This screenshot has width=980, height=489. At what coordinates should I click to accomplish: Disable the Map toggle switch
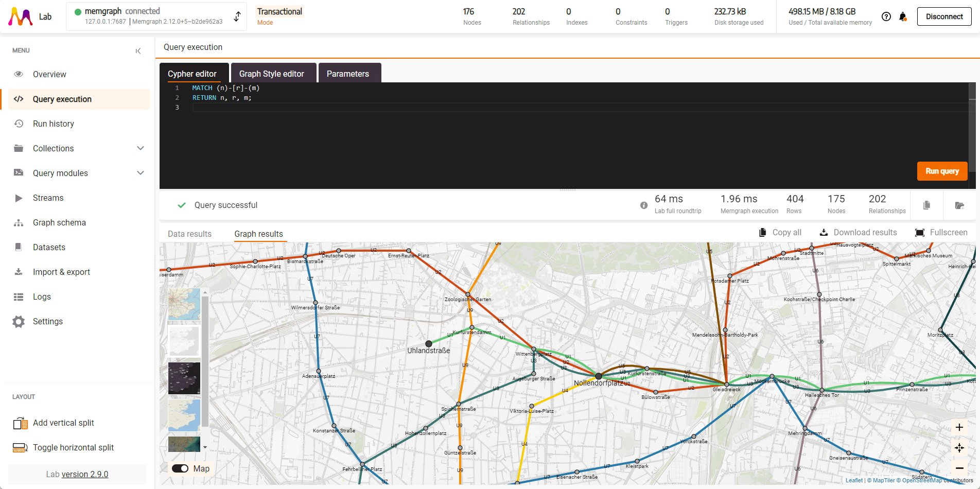point(181,468)
